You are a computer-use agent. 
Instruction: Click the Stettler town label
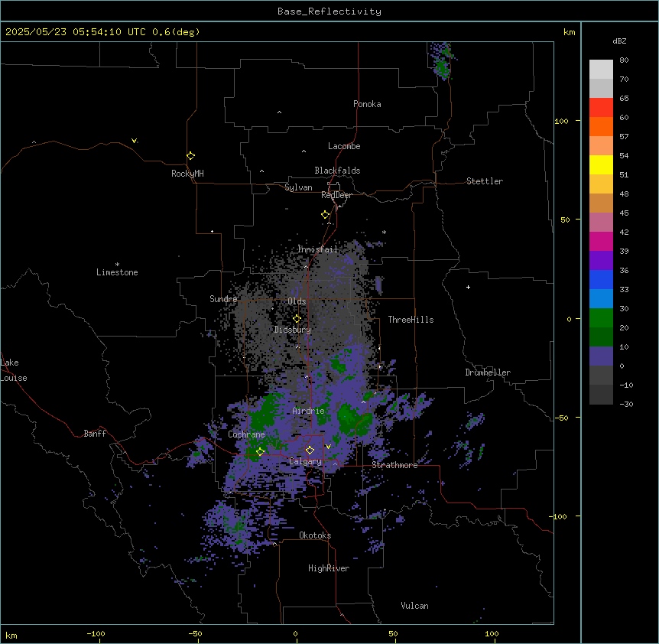click(x=484, y=181)
